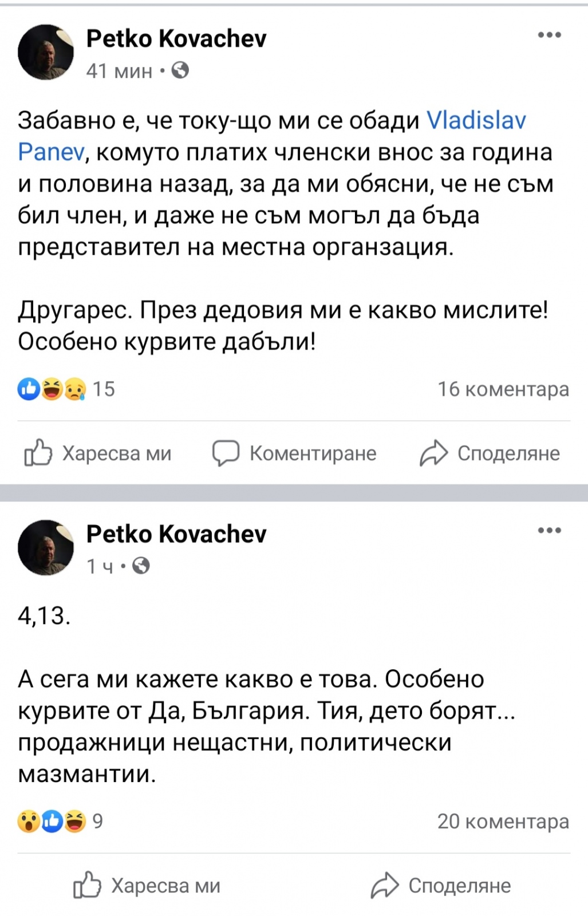View the 16 коментара on first post

click(503, 389)
